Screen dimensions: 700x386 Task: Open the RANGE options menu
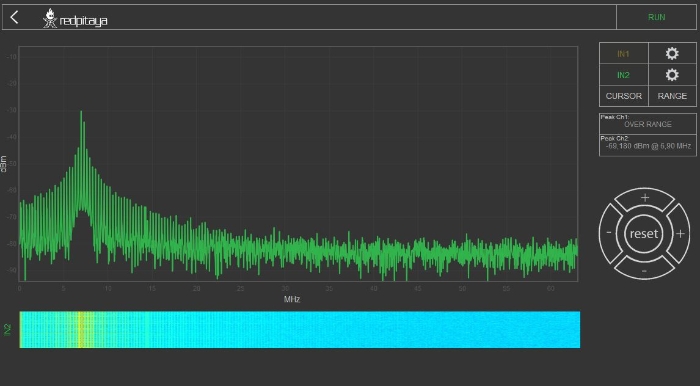(x=672, y=96)
